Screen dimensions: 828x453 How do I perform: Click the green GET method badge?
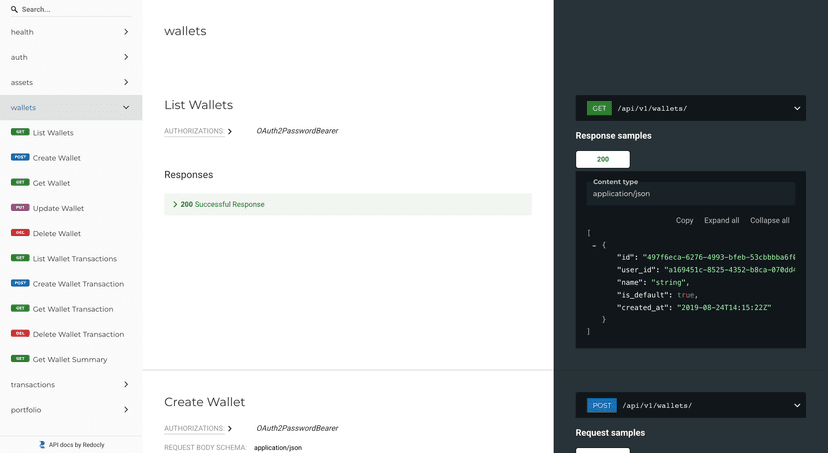[599, 108]
